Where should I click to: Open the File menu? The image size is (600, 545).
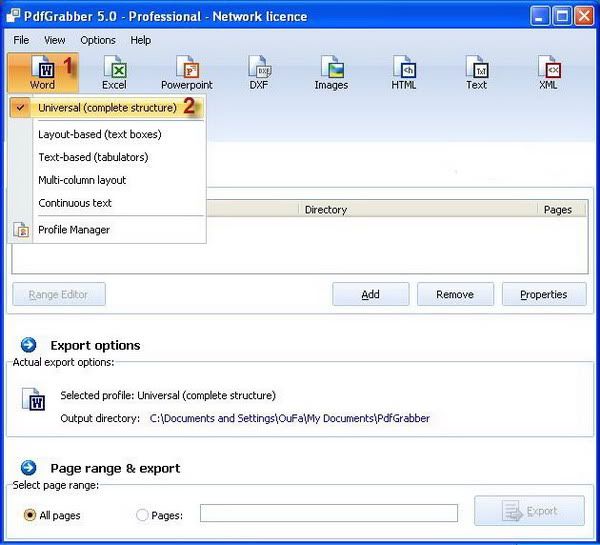click(21, 40)
